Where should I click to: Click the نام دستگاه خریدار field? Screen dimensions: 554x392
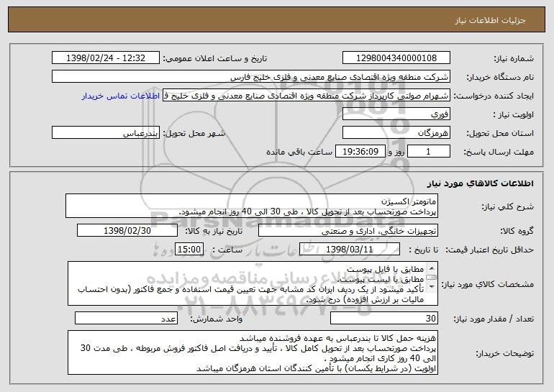251,77
